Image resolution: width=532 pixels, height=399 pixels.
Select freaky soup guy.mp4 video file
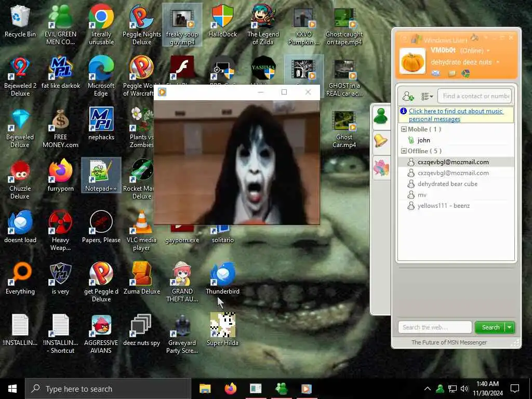[182, 24]
